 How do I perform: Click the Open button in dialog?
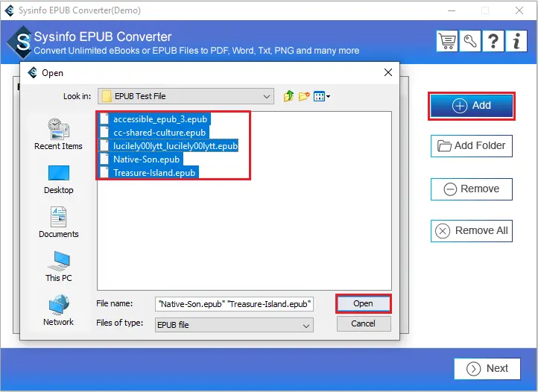(x=364, y=303)
